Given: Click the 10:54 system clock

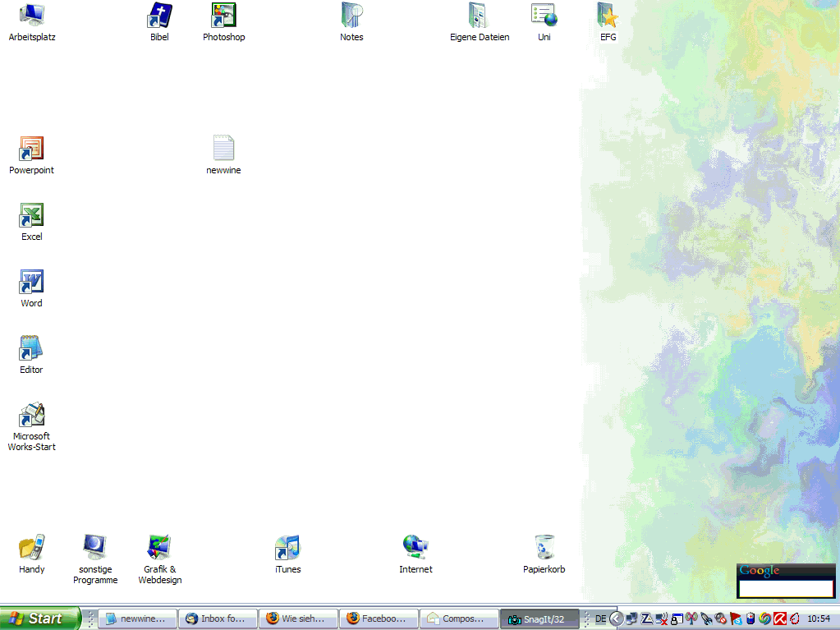Looking at the screenshot, I should [819, 619].
